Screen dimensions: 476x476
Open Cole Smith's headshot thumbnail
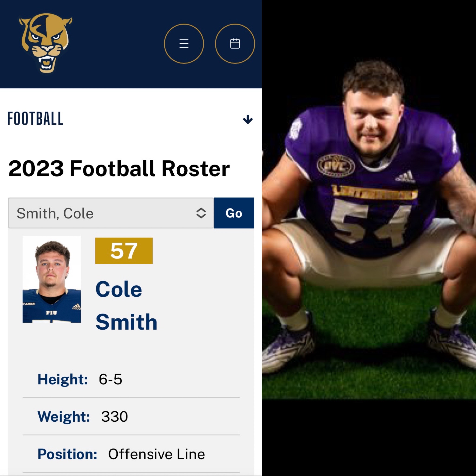coord(52,279)
